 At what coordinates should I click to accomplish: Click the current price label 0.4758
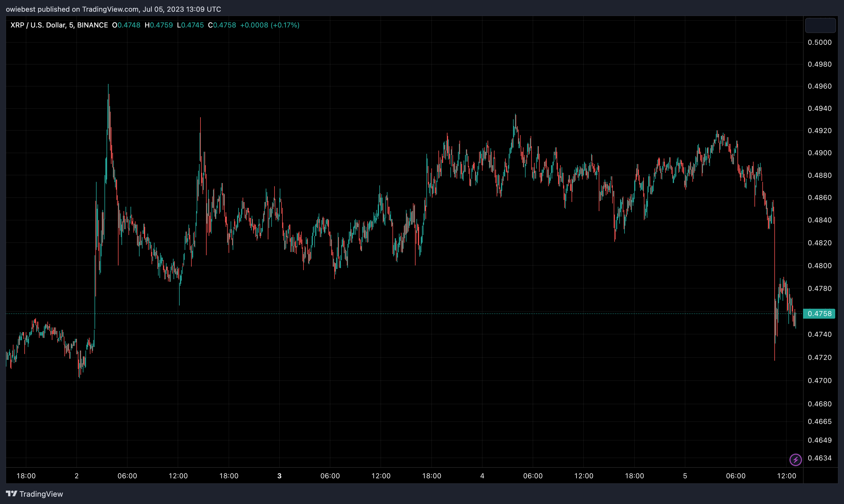pos(820,313)
